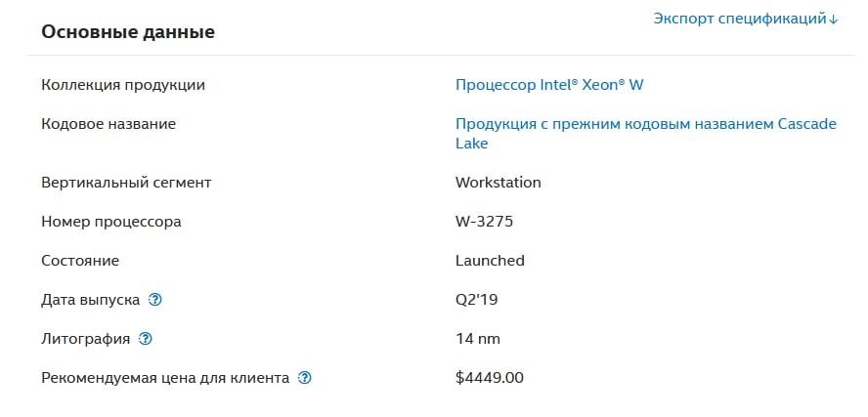Click the Состояние label
Image resolution: width=868 pixels, height=417 pixels.
[x=80, y=261]
